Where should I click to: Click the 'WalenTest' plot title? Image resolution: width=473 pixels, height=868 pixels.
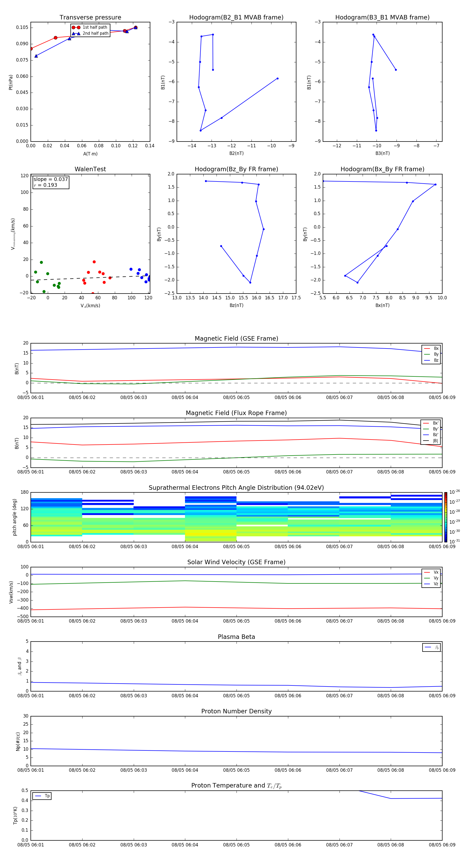(x=90, y=169)
